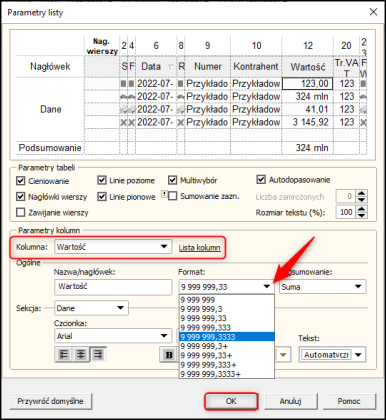Center-align the column text
386x420 pixels.
81,354
